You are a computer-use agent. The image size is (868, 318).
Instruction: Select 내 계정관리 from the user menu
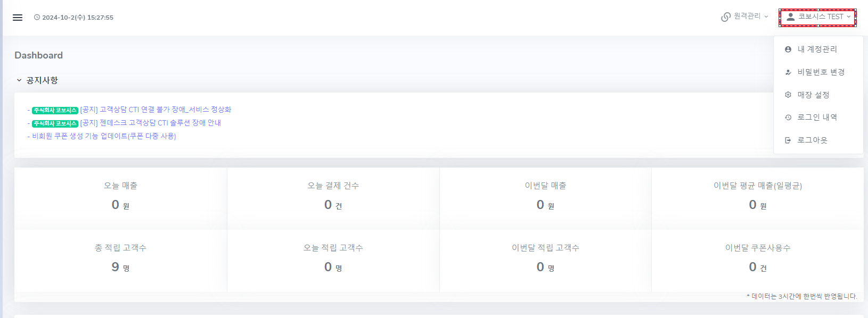[x=817, y=49]
